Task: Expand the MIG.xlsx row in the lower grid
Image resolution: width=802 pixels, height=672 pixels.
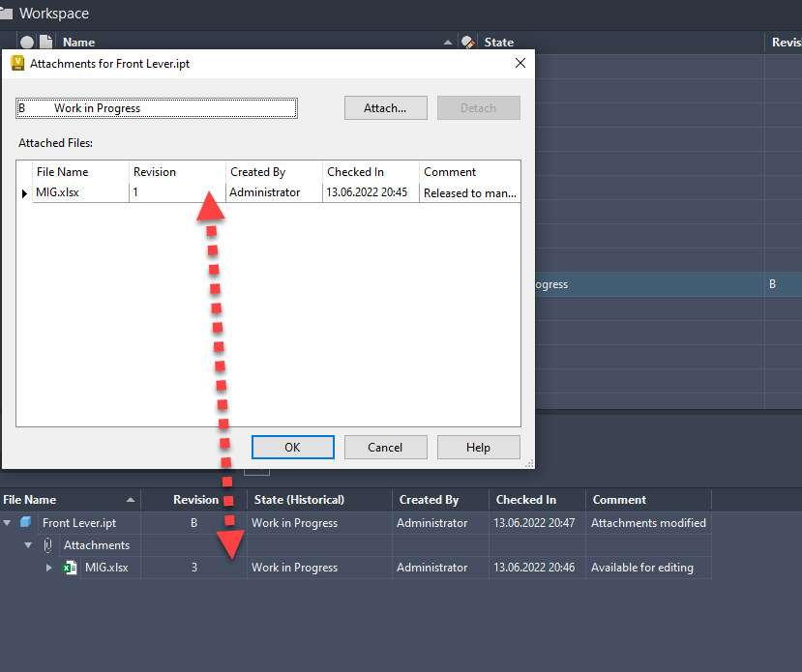Action: [50, 568]
